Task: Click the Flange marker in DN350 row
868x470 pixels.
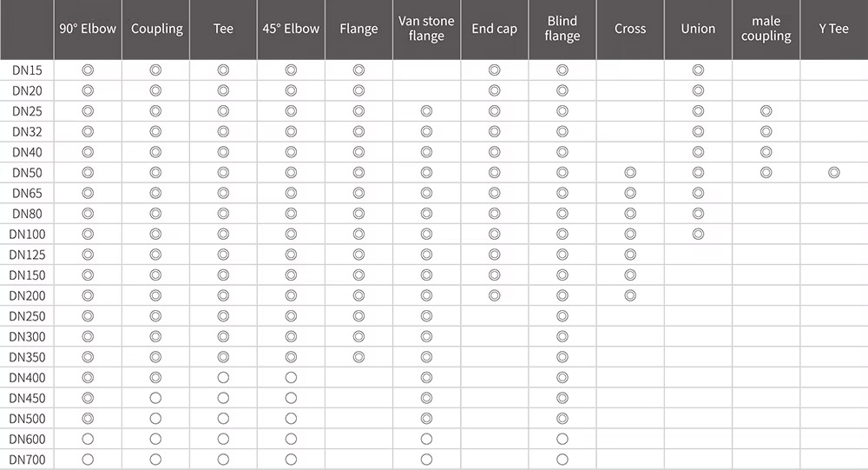Action: [358, 357]
